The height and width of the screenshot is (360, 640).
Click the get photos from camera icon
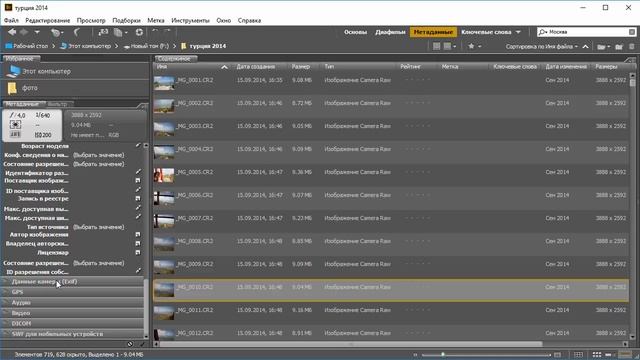coord(103,32)
